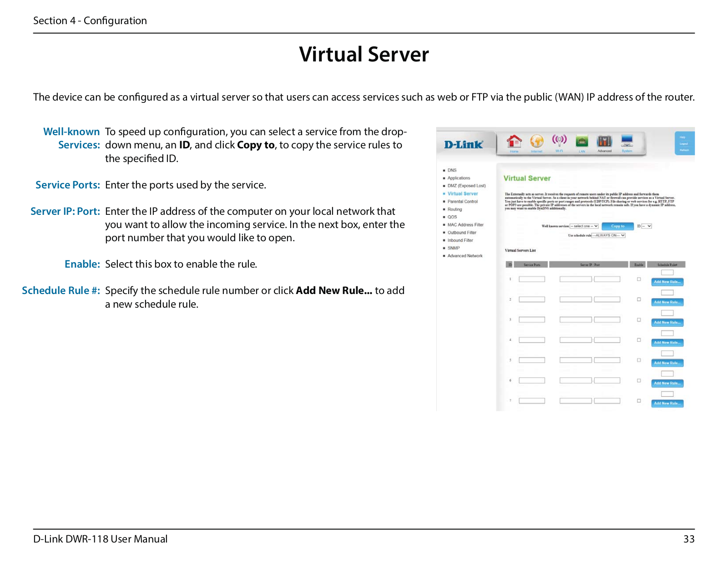Screen dimensions: 728x563
Task: Open the Use schedule rule dropdown
Action: coord(609,235)
